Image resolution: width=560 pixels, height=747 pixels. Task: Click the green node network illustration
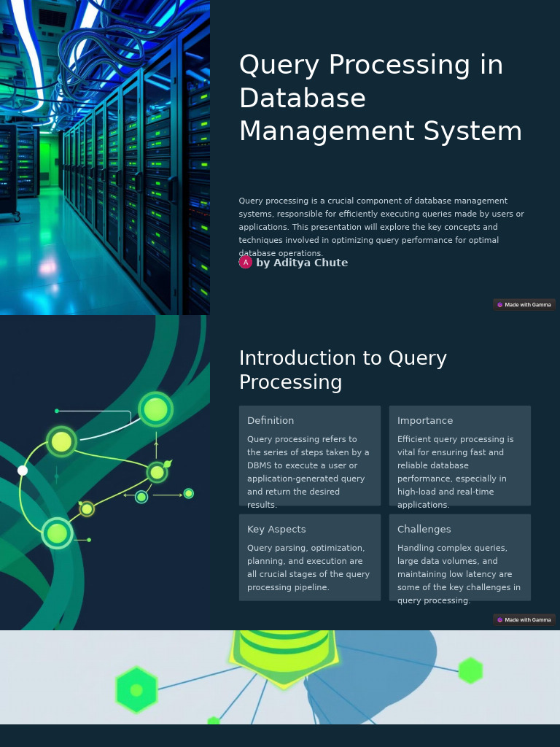pos(105,473)
